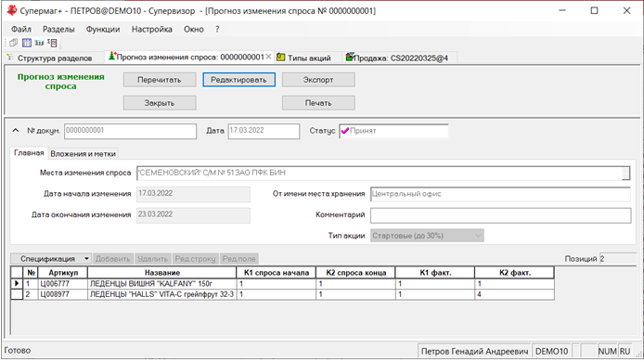Screen dimensions: 644x362
Task: Click the sum calculator toolbar icon
Action: 52,43
